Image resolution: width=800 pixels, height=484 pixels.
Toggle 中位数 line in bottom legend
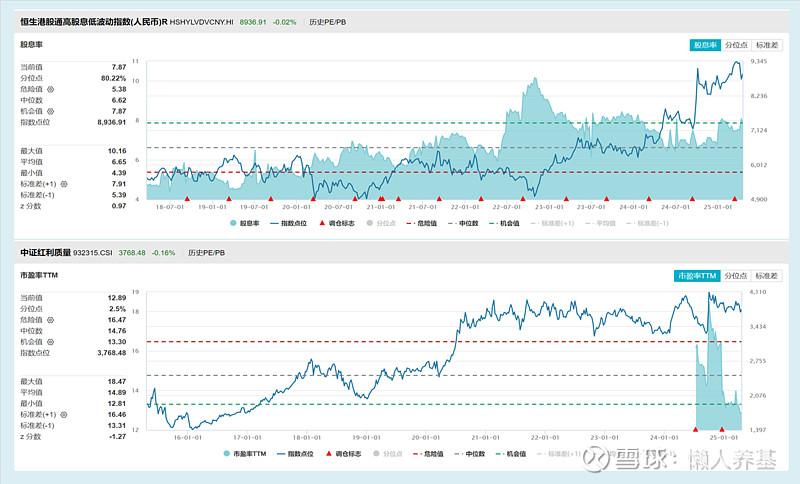(469, 453)
